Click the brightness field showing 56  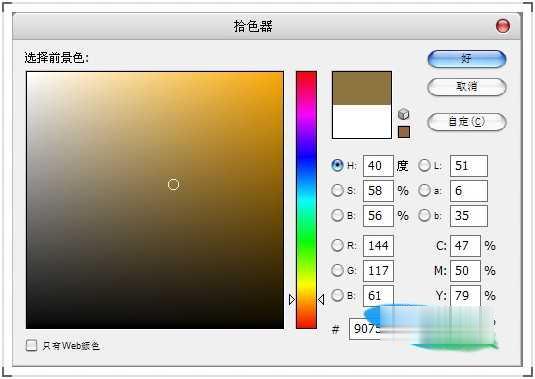click(378, 216)
